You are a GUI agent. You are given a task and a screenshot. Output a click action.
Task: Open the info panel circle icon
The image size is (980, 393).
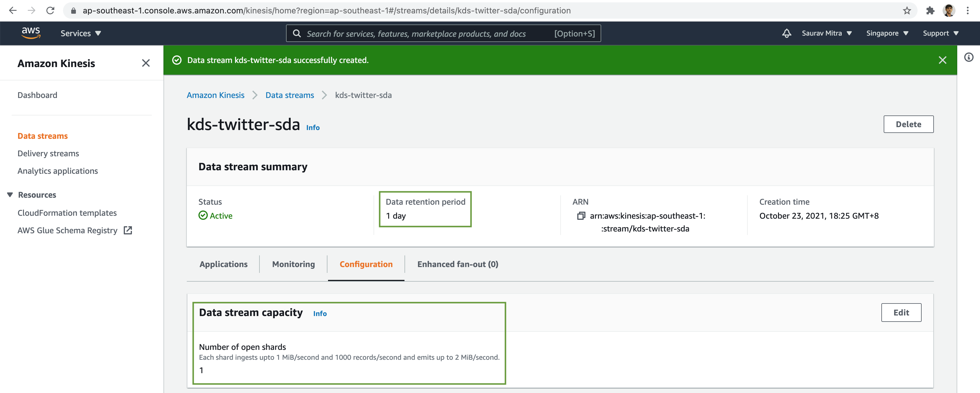pos(969,57)
